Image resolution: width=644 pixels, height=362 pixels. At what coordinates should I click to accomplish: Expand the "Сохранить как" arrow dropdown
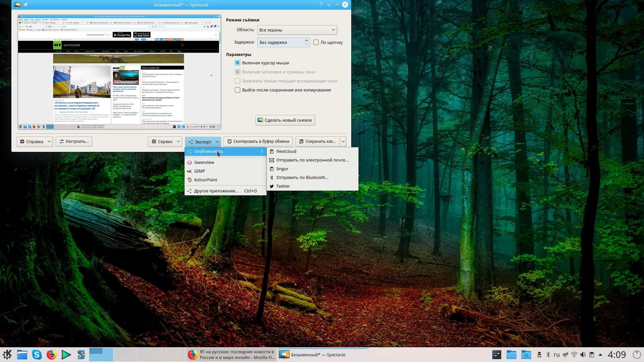click(x=343, y=141)
